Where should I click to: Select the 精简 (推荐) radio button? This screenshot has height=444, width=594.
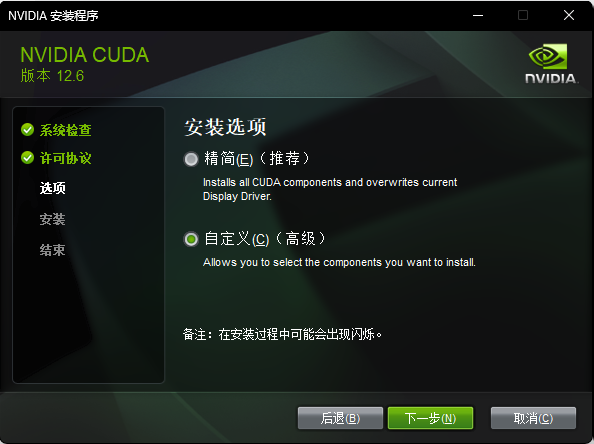191,159
